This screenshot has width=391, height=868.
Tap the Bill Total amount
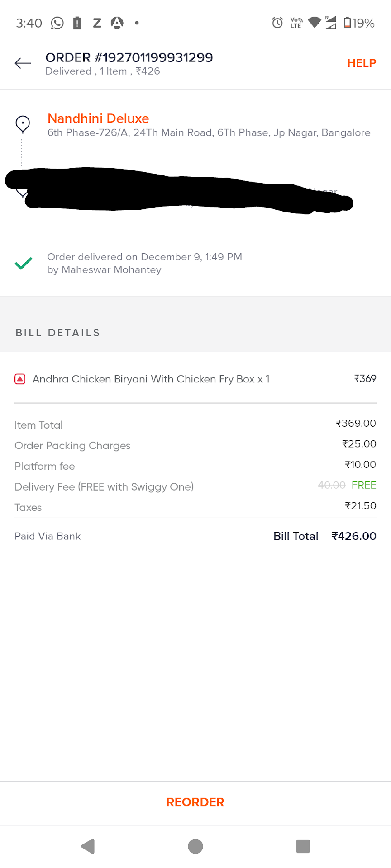tap(353, 536)
